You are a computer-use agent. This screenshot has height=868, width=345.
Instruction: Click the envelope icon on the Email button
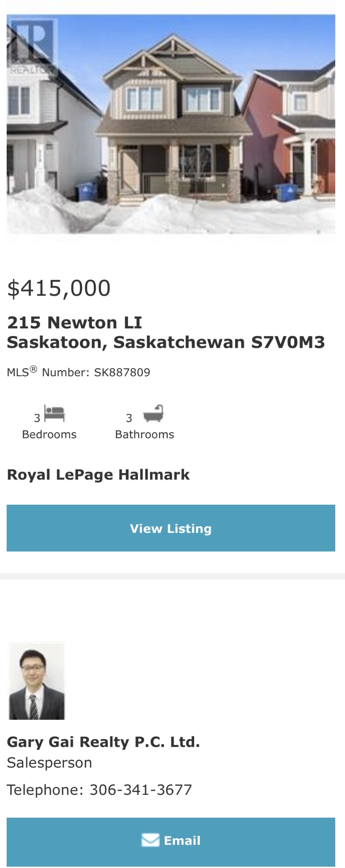click(x=150, y=839)
